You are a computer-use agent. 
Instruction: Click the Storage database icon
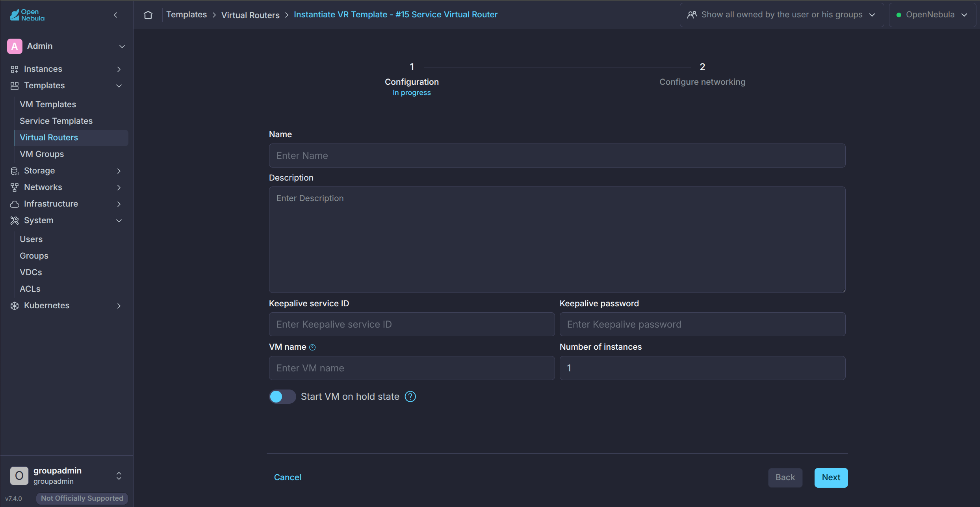coord(15,171)
